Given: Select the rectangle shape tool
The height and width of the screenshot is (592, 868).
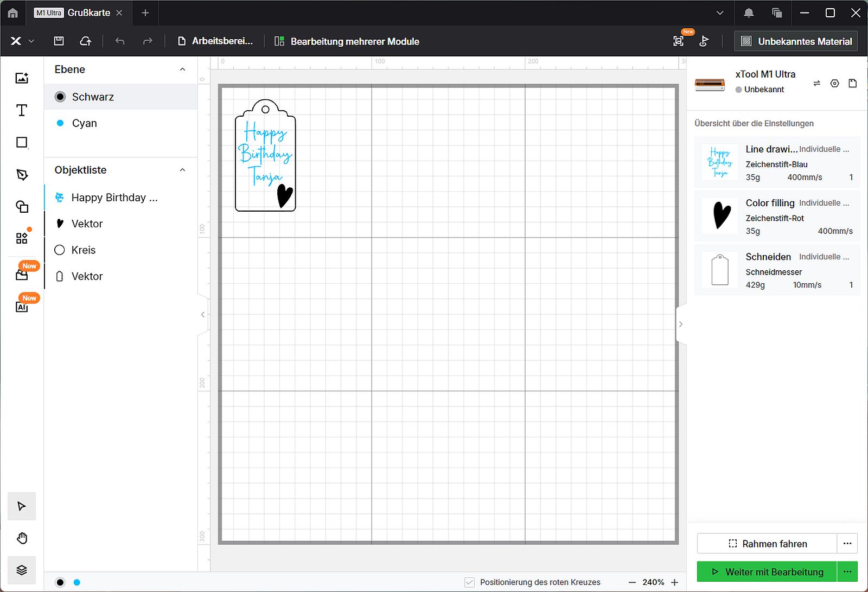Looking at the screenshot, I should pyautogui.click(x=22, y=143).
